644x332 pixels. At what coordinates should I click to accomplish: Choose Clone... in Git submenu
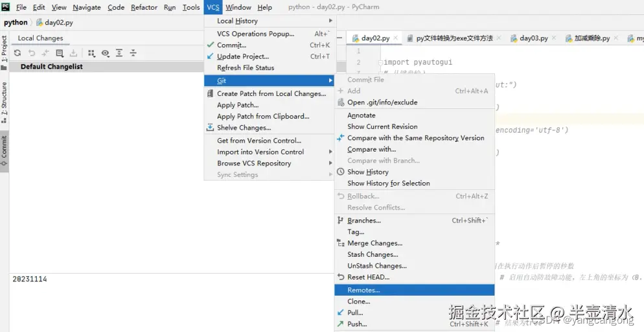pyautogui.click(x=415, y=301)
